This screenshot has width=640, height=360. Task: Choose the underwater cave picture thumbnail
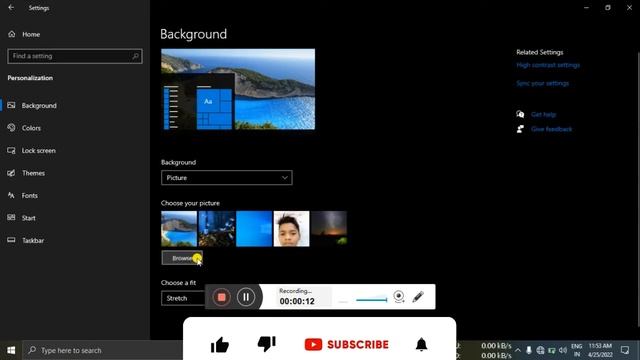[216, 229]
